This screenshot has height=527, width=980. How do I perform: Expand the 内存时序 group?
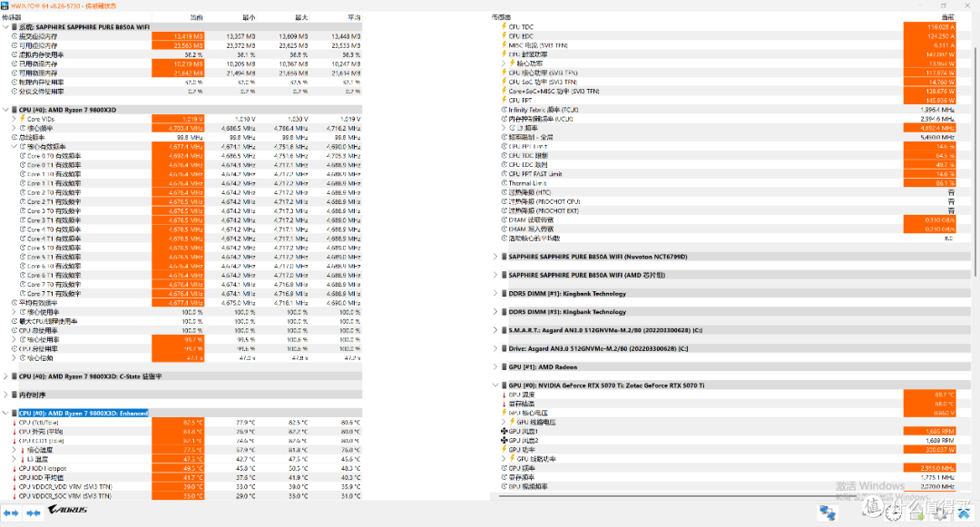(x=5, y=395)
